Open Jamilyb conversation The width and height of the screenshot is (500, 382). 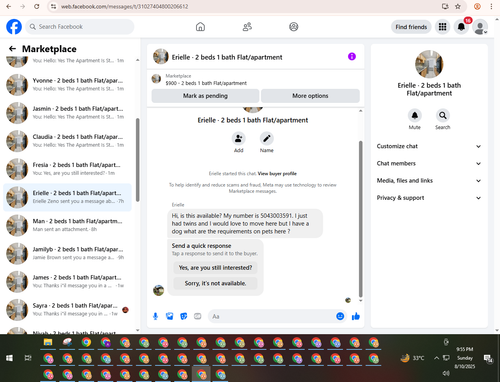[x=67, y=253]
